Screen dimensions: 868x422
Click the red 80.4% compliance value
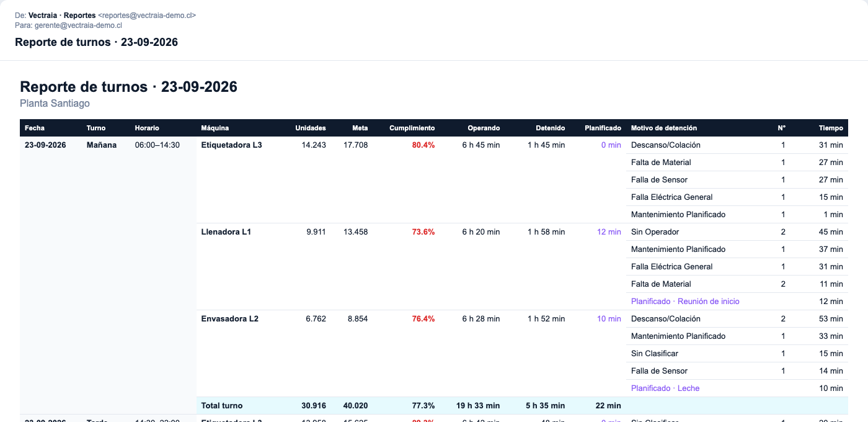[423, 145]
